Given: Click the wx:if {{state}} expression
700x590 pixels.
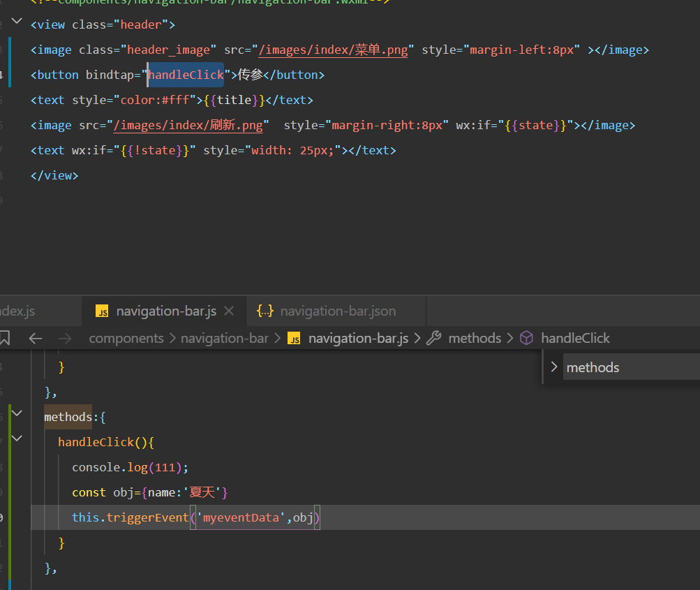Looking at the screenshot, I should pos(535,125).
